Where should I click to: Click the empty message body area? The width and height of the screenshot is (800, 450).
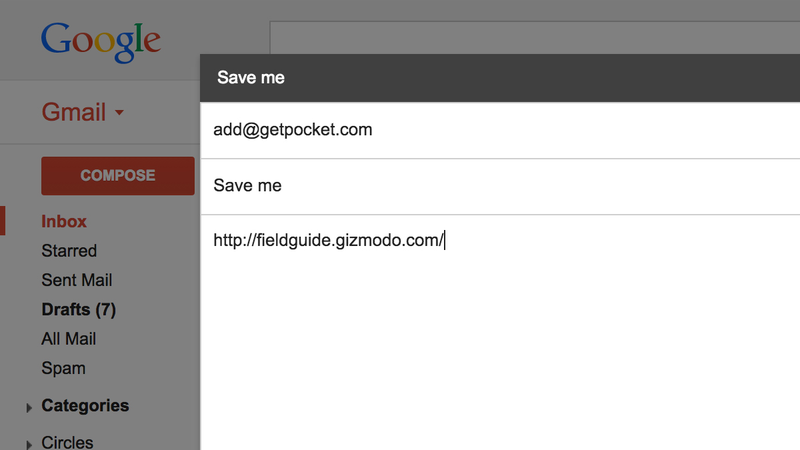[x=500, y=352]
